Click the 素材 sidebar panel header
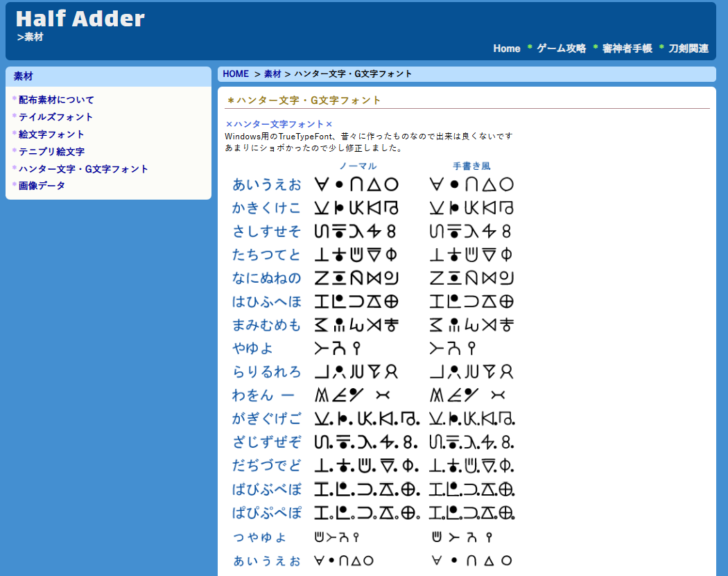This screenshot has height=576, width=728. pyautogui.click(x=23, y=76)
